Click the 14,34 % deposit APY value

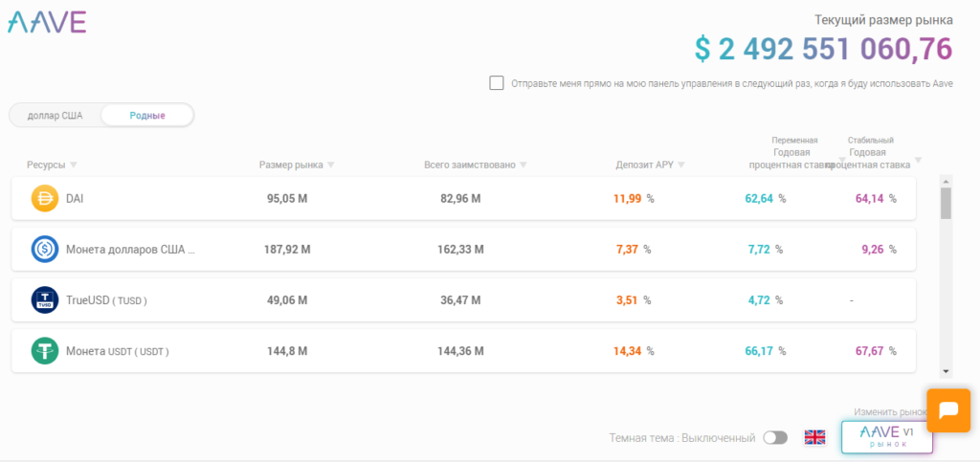point(634,351)
